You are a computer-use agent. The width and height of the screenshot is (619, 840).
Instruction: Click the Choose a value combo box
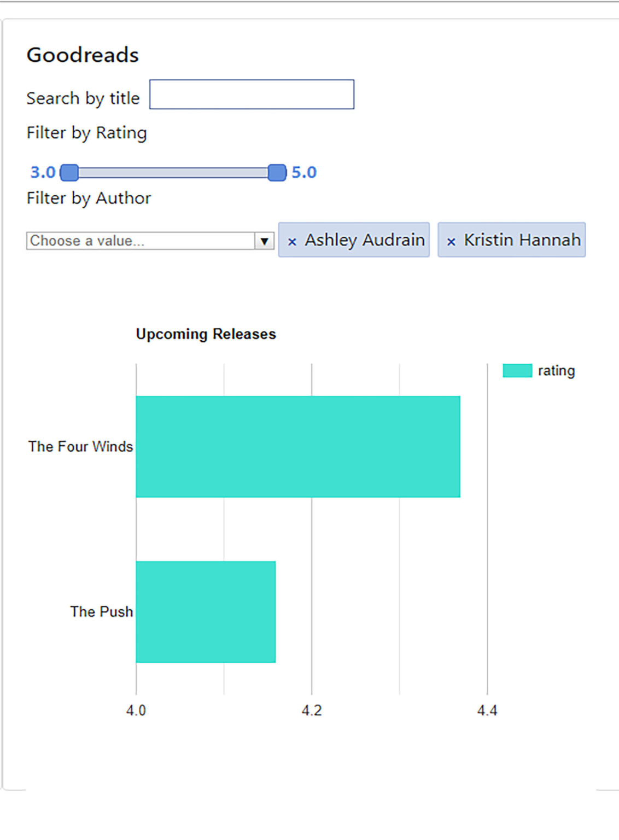point(141,241)
